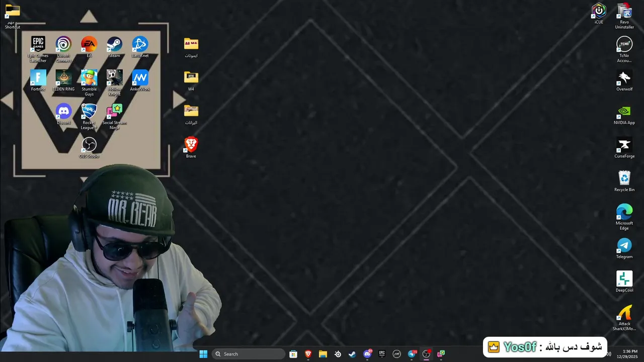The width and height of the screenshot is (644, 362).
Task: Select the Recycle Bin icon
Action: coord(624,181)
